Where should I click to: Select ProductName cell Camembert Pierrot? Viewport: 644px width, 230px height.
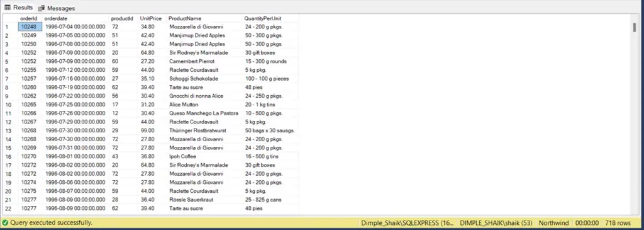click(204, 61)
